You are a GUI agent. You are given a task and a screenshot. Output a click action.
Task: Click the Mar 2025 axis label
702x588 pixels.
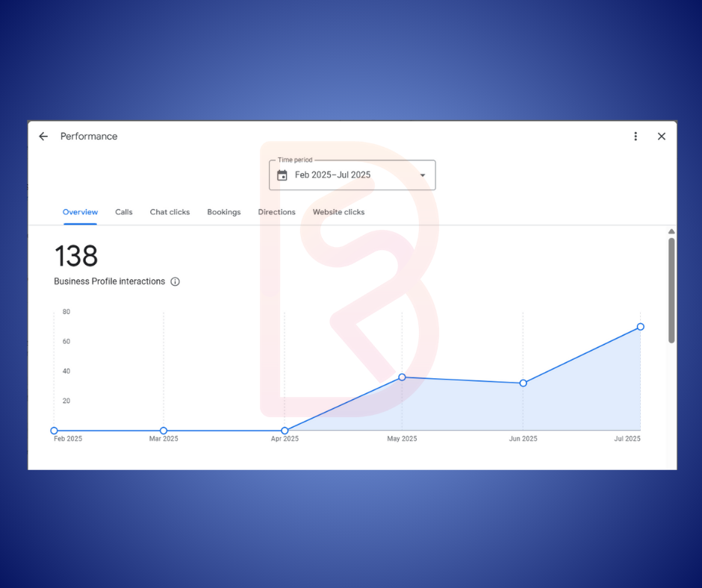(x=164, y=439)
